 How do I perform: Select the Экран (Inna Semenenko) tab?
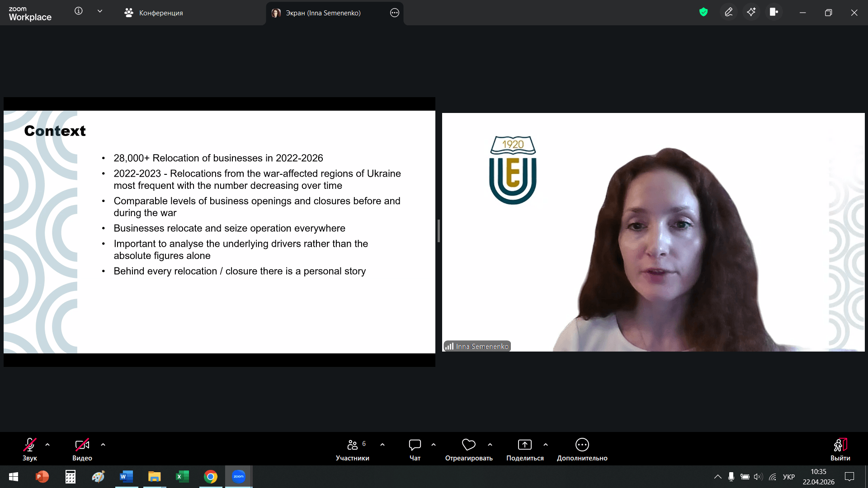pyautogui.click(x=323, y=13)
